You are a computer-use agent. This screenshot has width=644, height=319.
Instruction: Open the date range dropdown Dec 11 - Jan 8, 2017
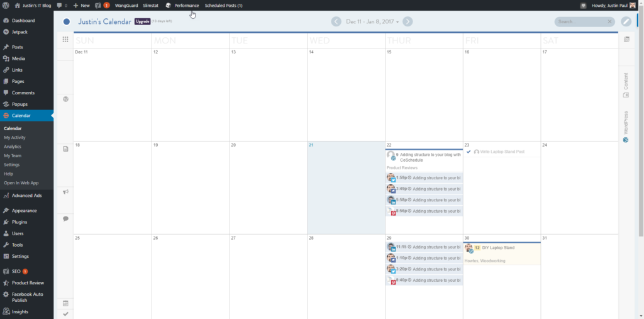(x=372, y=22)
